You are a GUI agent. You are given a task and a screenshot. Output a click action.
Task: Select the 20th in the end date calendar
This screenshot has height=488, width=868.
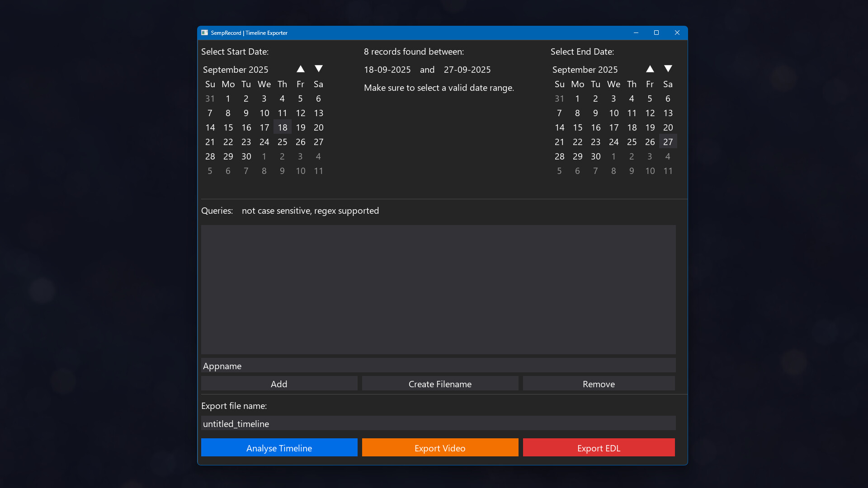coord(668,127)
